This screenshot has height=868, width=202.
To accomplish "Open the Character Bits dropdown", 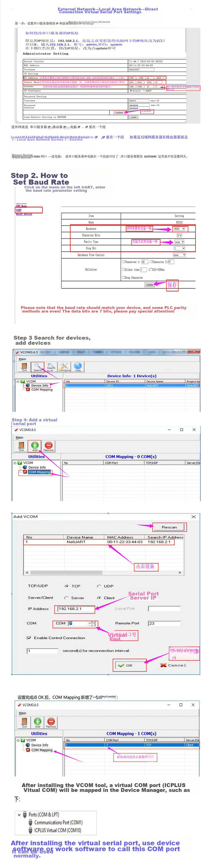I will coord(179,235).
